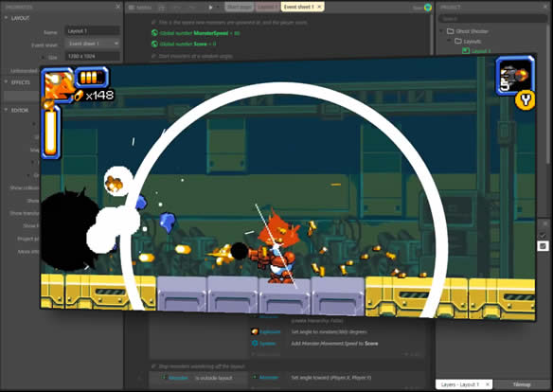Open the preview options arrow beside play
Image resolution: width=553 pixels, height=392 pixels.
click(x=218, y=7)
